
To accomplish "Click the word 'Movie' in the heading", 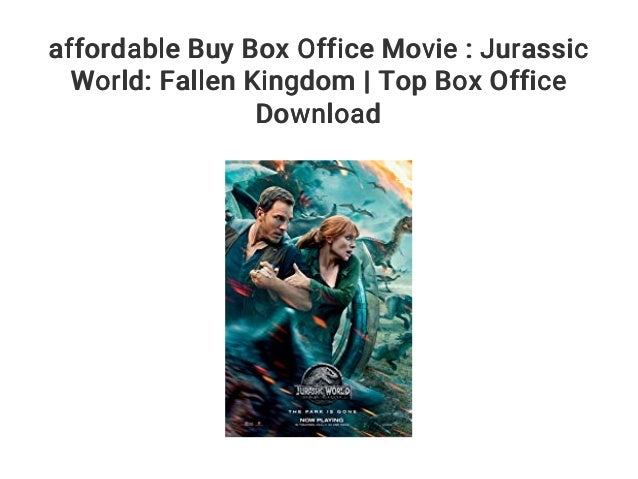I will [x=420, y=49].
